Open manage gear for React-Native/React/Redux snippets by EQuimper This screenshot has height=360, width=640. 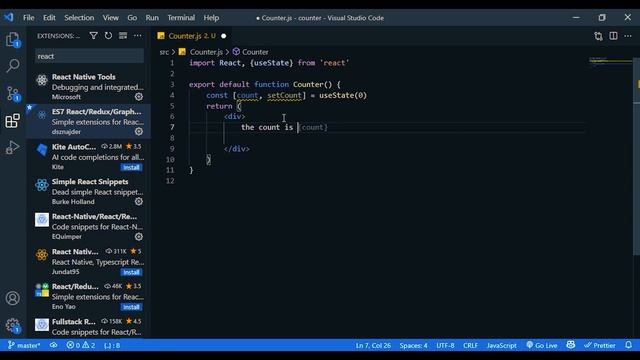(139, 236)
